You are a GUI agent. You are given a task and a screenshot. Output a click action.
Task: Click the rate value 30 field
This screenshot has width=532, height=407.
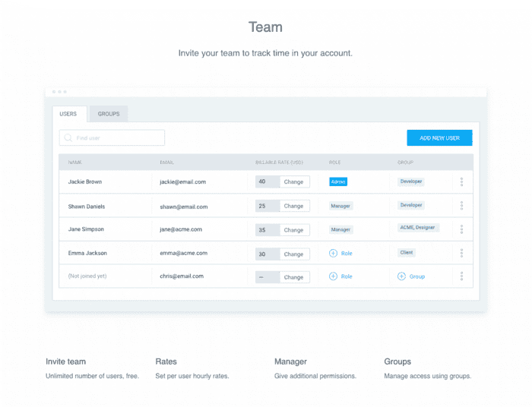coord(268,254)
